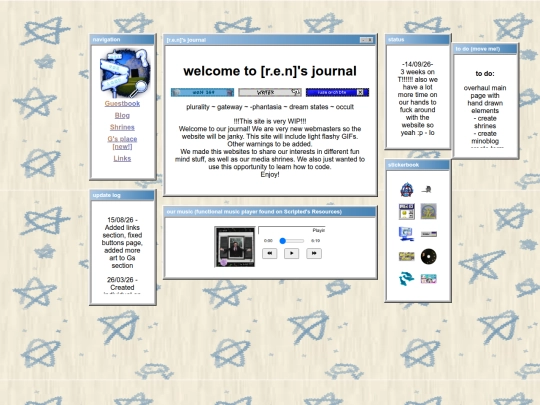Click the teal dolphins sticker
This screenshot has width=540, height=405.
(406, 279)
